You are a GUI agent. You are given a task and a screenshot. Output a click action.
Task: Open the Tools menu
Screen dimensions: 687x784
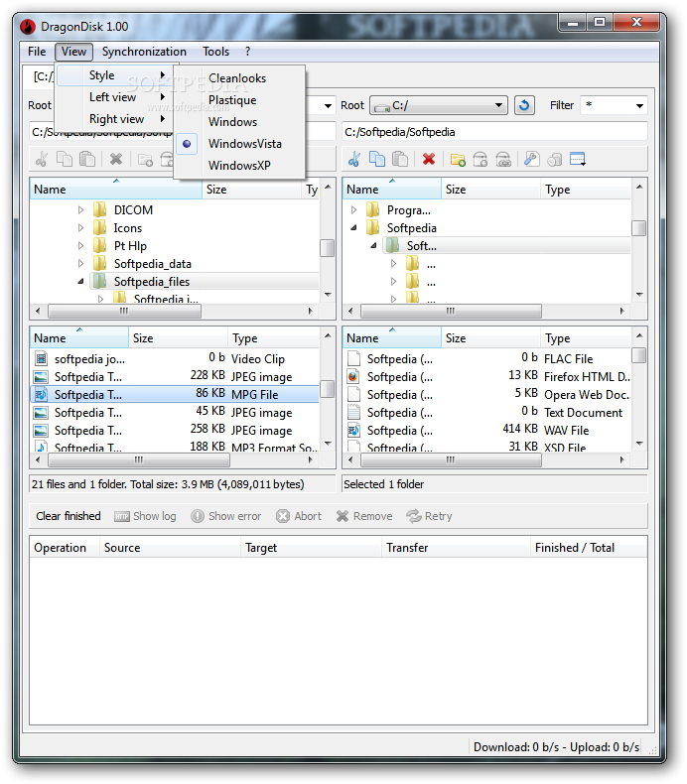coord(215,52)
